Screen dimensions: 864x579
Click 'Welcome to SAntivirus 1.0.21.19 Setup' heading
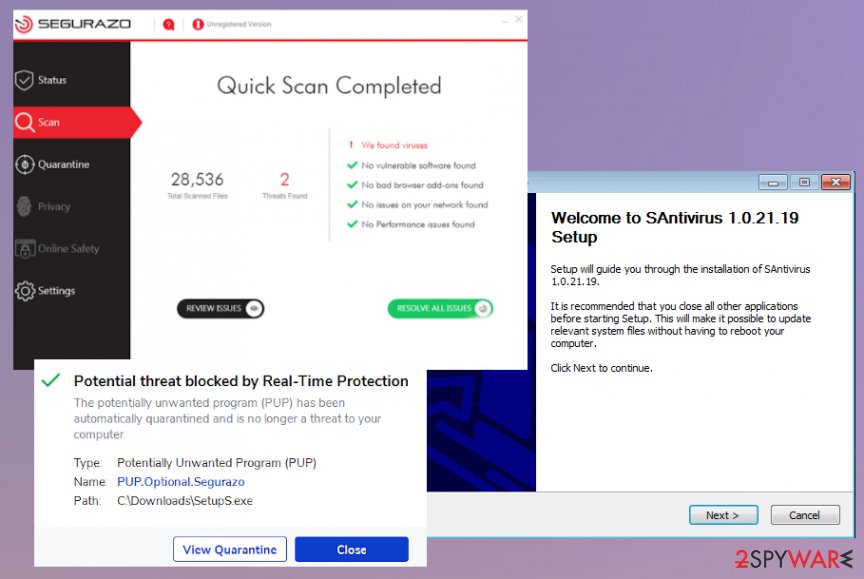point(674,227)
